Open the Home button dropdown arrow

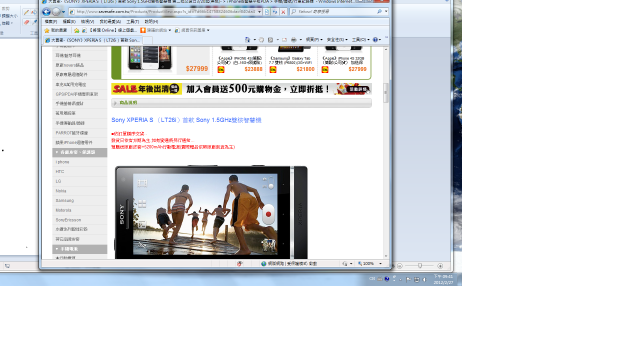pos(254,40)
